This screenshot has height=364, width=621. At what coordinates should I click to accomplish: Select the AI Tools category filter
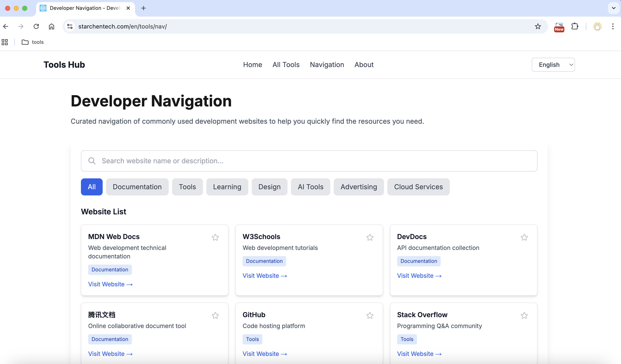click(x=310, y=187)
